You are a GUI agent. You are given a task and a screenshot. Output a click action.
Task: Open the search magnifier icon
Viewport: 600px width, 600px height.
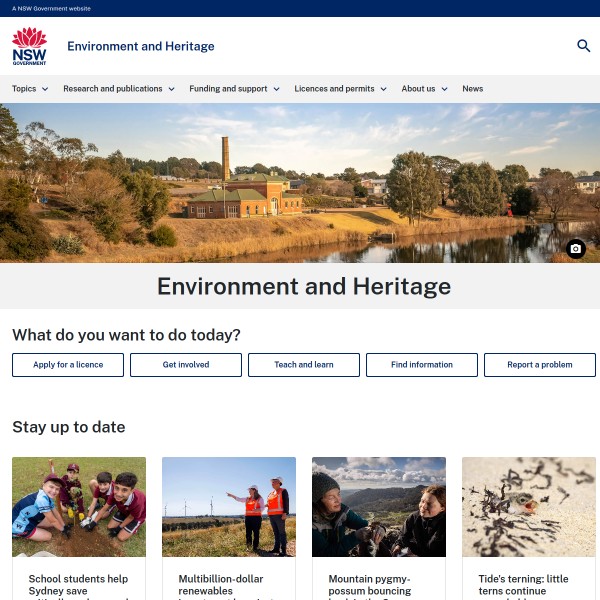(x=584, y=46)
